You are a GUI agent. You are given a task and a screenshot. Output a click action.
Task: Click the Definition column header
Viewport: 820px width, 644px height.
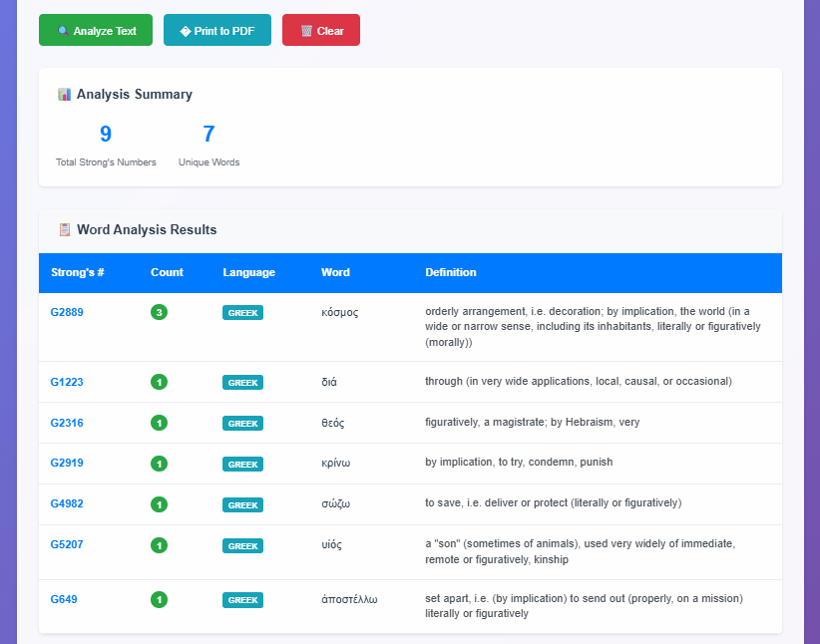(x=451, y=272)
